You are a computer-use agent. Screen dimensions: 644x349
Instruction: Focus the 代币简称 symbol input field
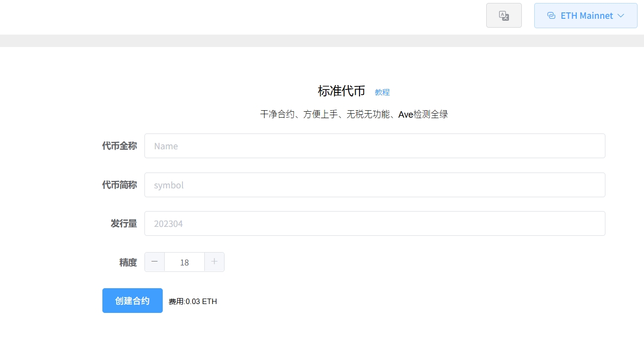coord(374,185)
